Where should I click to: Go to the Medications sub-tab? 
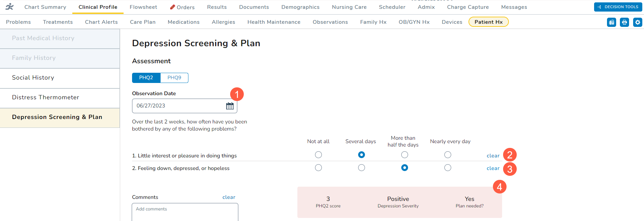pos(183,22)
